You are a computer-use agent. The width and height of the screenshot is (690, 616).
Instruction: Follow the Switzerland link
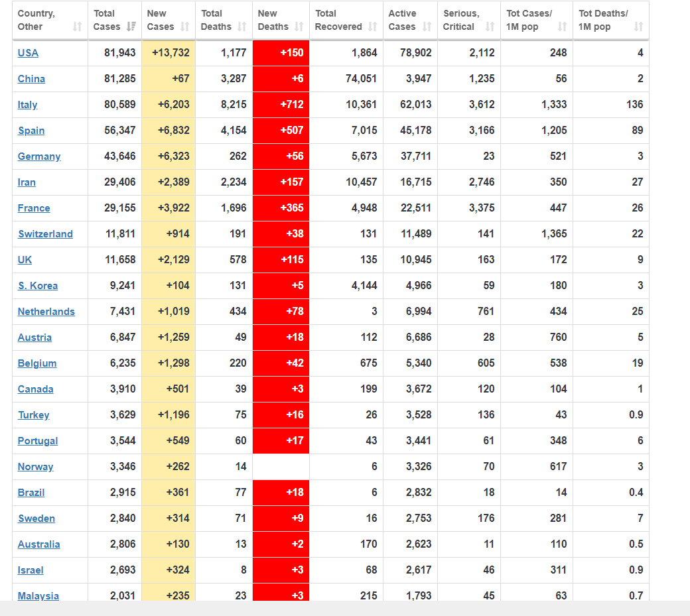pyautogui.click(x=45, y=234)
